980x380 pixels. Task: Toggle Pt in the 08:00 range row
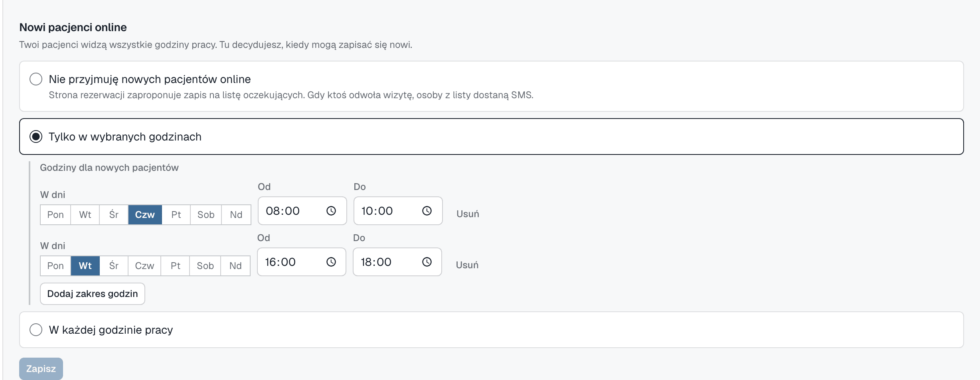click(x=176, y=215)
